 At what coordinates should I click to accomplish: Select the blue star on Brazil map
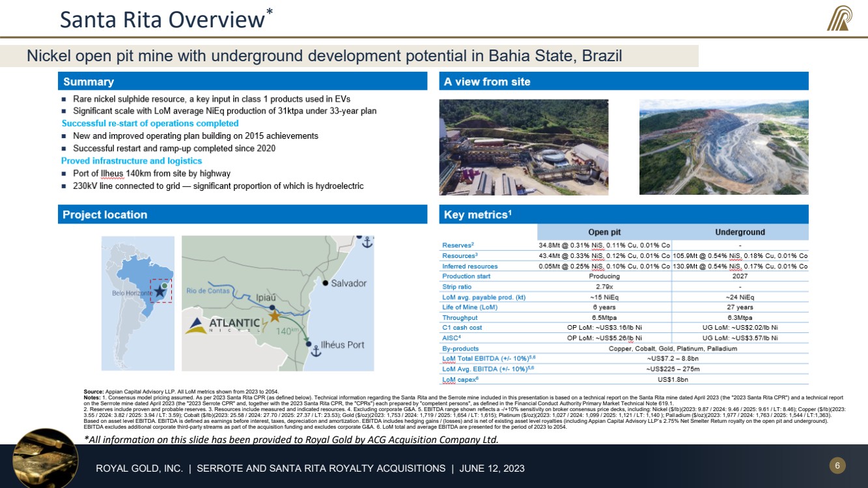pyautogui.click(x=160, y=291)
